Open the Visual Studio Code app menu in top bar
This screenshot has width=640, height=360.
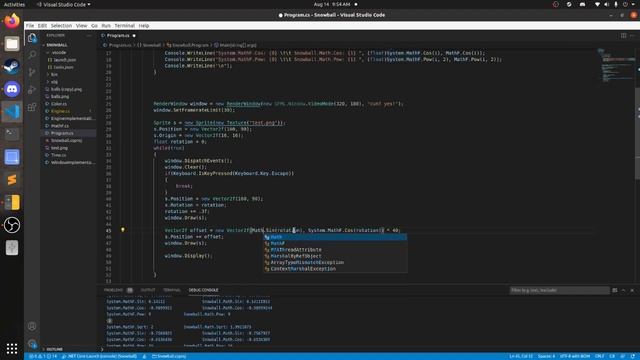pyautogui.click(x=64, y=4)
